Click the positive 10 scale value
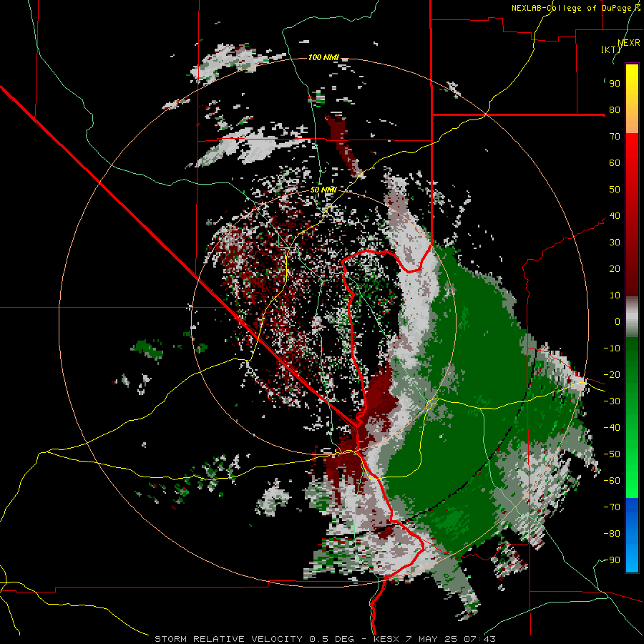This screenshot has width=644, height=644. point(615,296)
